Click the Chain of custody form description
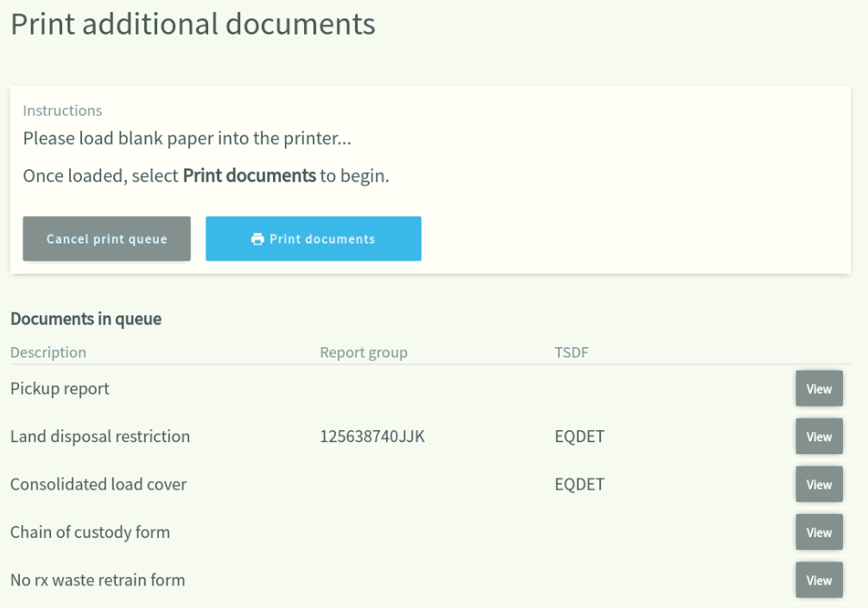Image resolution: width=868 pixels, height=608 pixels. (90, 532)
